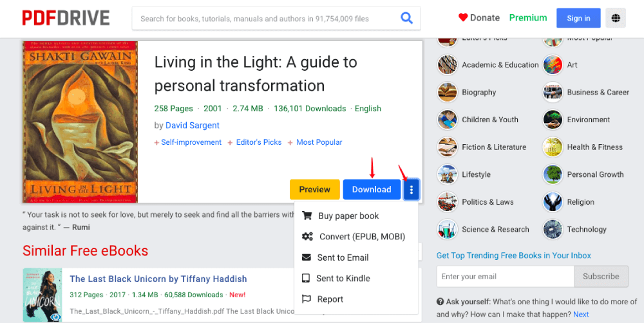This screenshot has width=644, height=323.
Task: Choose the Technology category icon
Action: (553, 230)
